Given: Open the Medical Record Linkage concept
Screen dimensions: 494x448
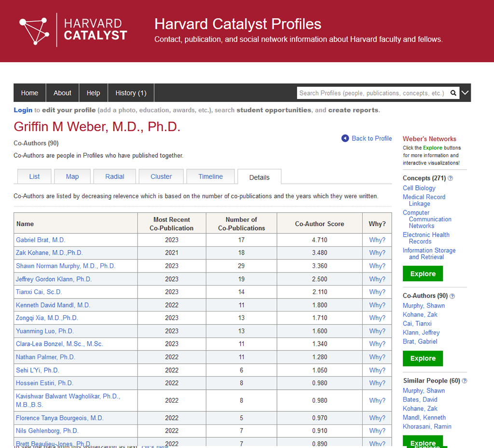Looking at the screenshot, I should [x=424, y=200].
